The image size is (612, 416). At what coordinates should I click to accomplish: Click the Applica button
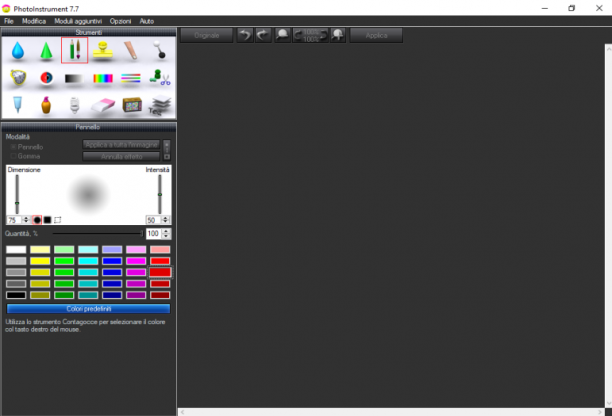(376, 36)
